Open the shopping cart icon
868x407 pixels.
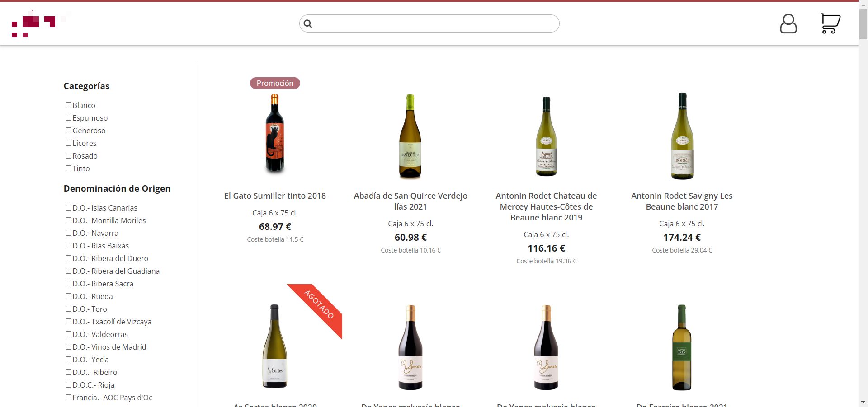[x=830, y=23]
